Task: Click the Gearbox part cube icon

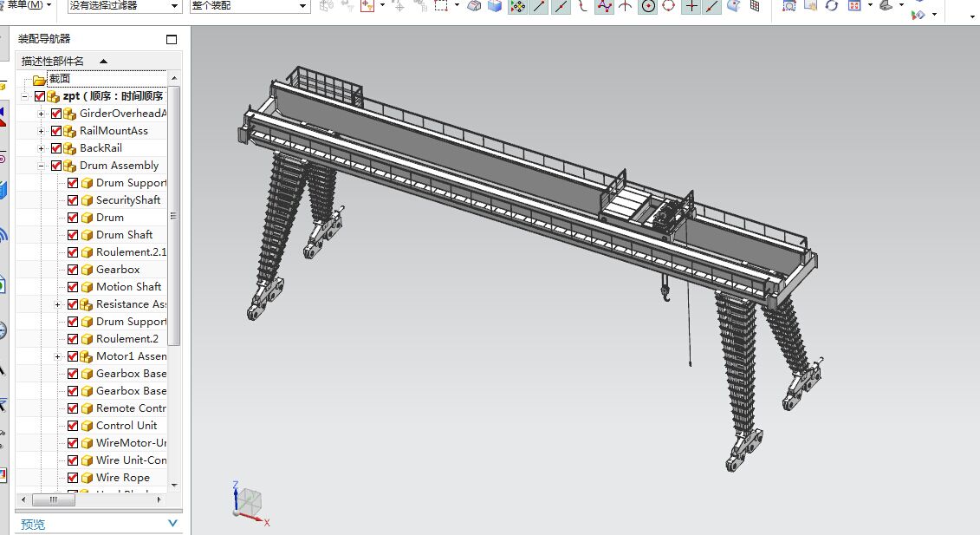Action: pyautogui.click(x=87, y=270)
